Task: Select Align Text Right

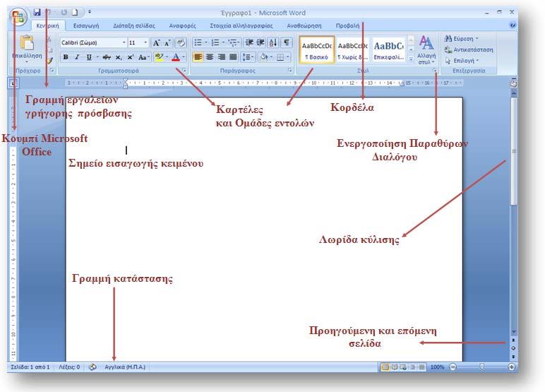Action: (x=222, y=57)
